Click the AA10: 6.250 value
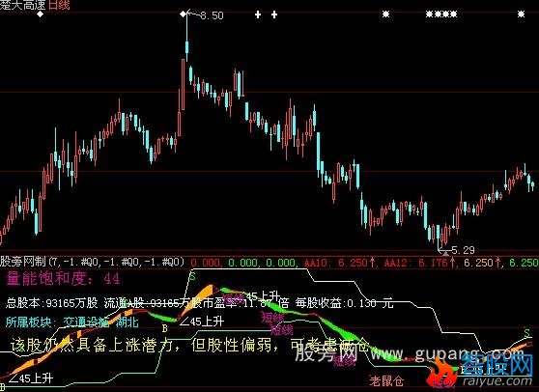 click(x=340, y=263)
